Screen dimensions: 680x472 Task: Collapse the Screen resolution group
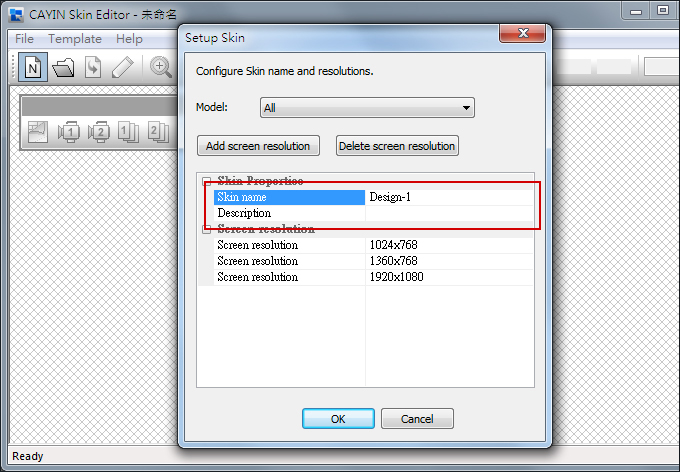(207, 229)
